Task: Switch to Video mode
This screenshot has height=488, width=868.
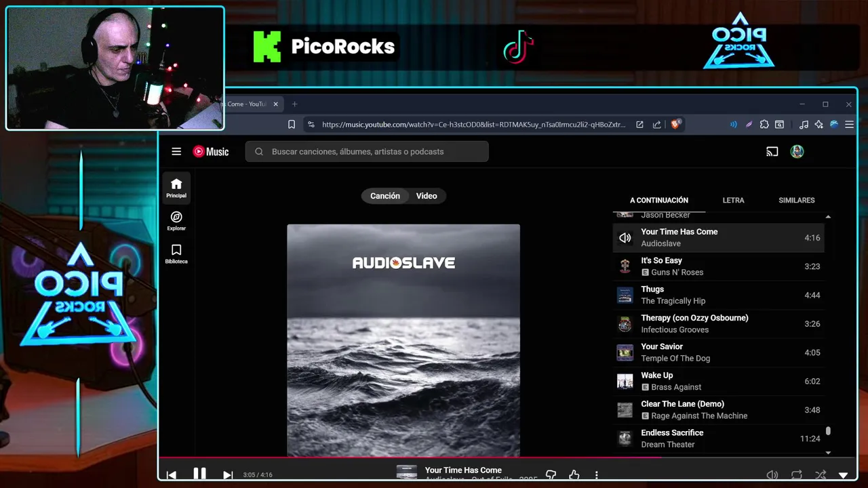Action: pyautogui.click(x=427, y=196)
